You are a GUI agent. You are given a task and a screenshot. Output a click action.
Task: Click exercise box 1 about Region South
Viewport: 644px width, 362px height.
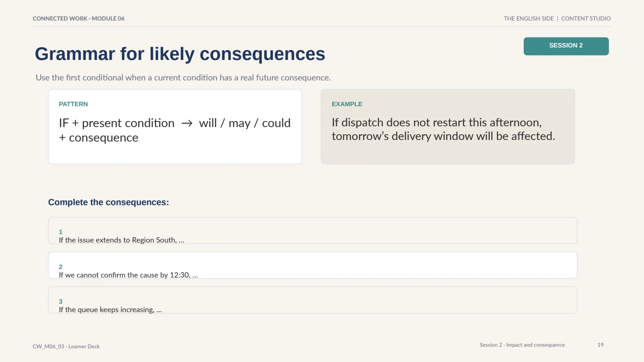(313, 230)
